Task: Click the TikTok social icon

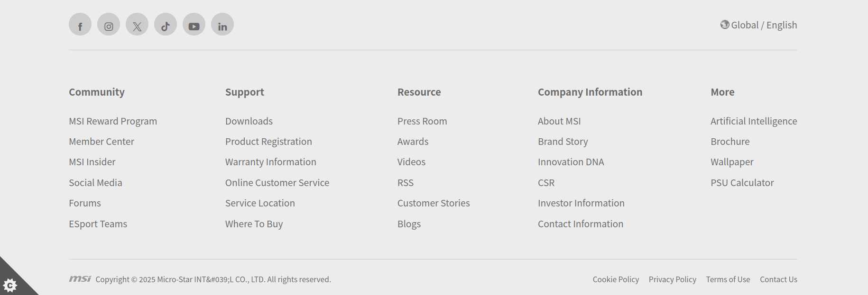Action: (166, 25)
